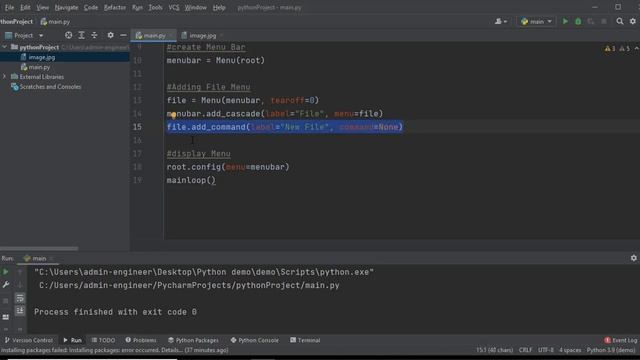Screen dimensions: 640x360
Task: Click the Collapse All icon in Project panel
Action: [94, 36]
